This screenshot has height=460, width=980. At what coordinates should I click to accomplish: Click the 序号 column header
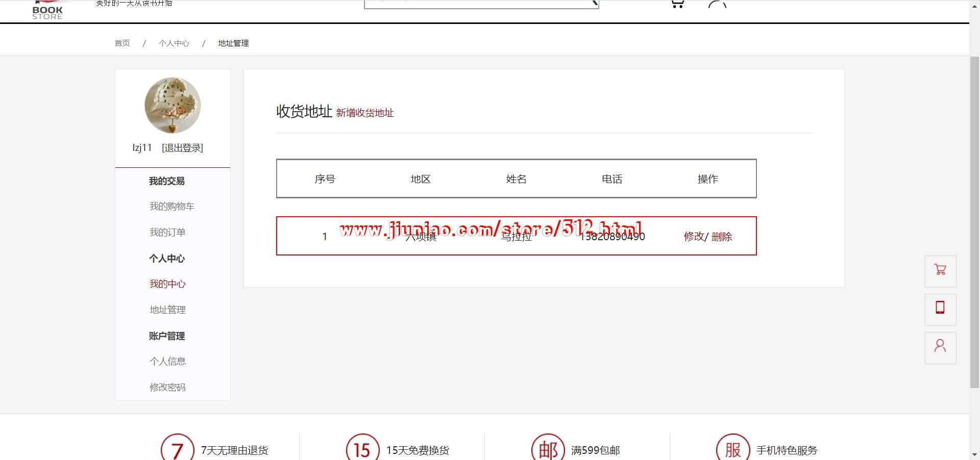[325, 179]
